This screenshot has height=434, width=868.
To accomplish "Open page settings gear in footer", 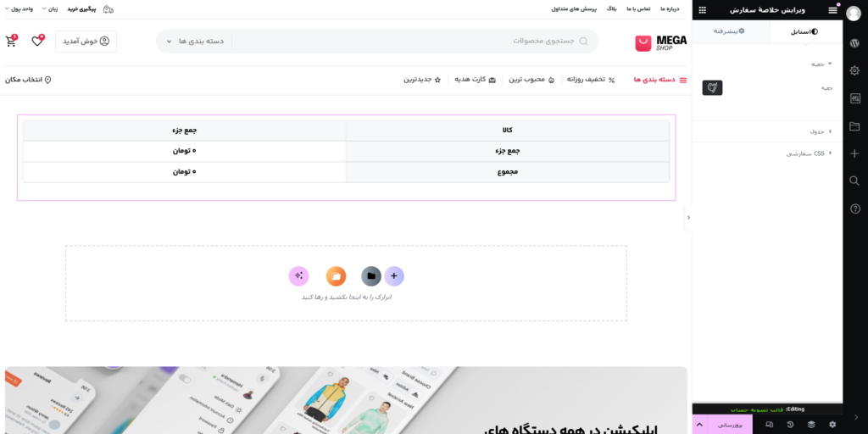I will (832, 424).
